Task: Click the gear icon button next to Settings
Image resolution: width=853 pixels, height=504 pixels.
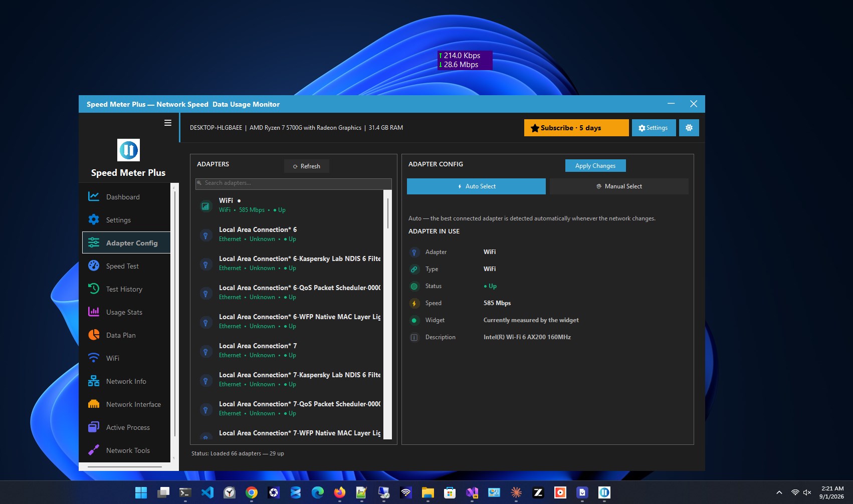Action: tap(689, 128)
